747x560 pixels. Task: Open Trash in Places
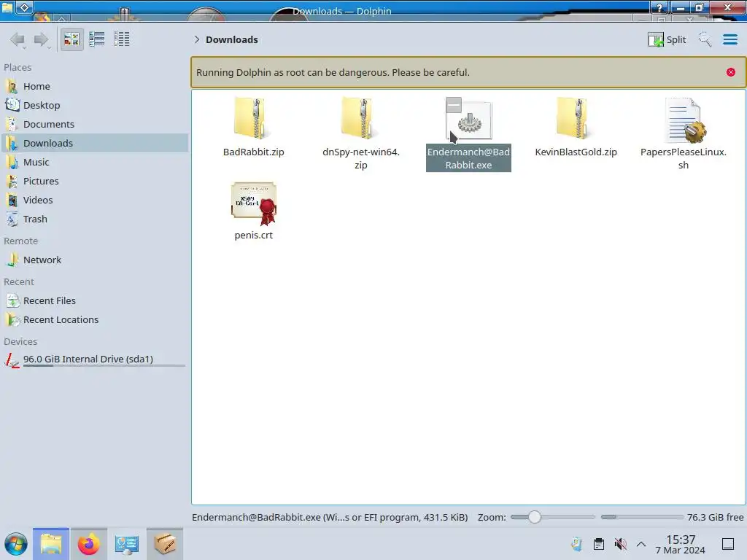(x=96, y=219)
